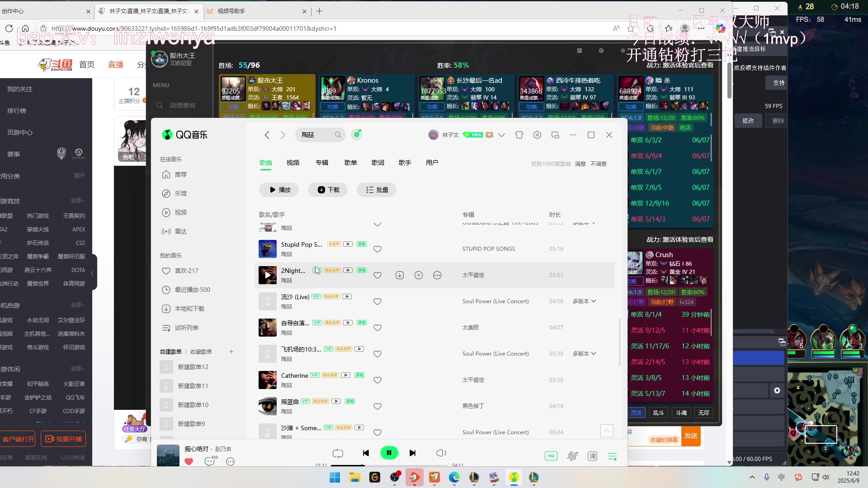This screenshot has height=488, width=868.
Task: Expand the account dropdown arrow next to VIP badge
Action: [x=501, y=135]
